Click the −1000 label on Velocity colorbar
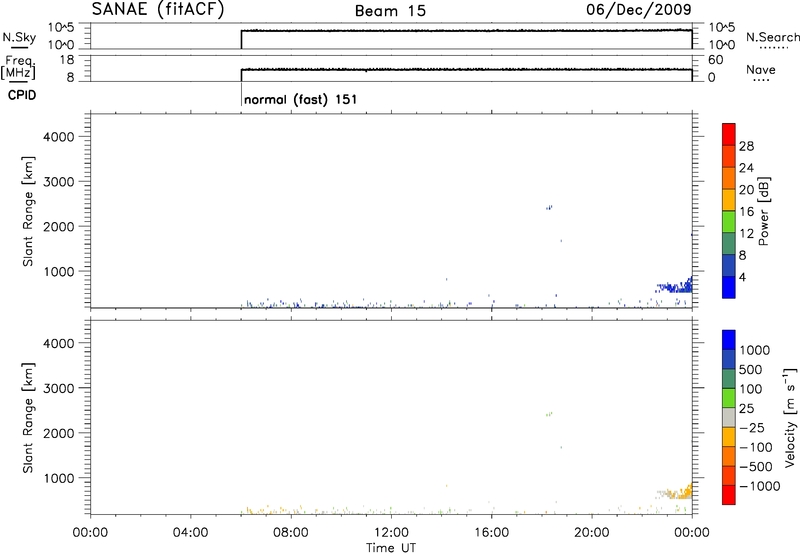The height and width of the screenshot is (554, 800). pos(759,486)
